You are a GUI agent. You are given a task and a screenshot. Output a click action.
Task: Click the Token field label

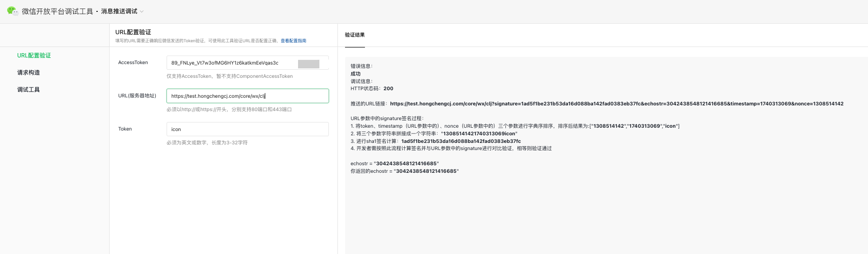tap(125, 129)
